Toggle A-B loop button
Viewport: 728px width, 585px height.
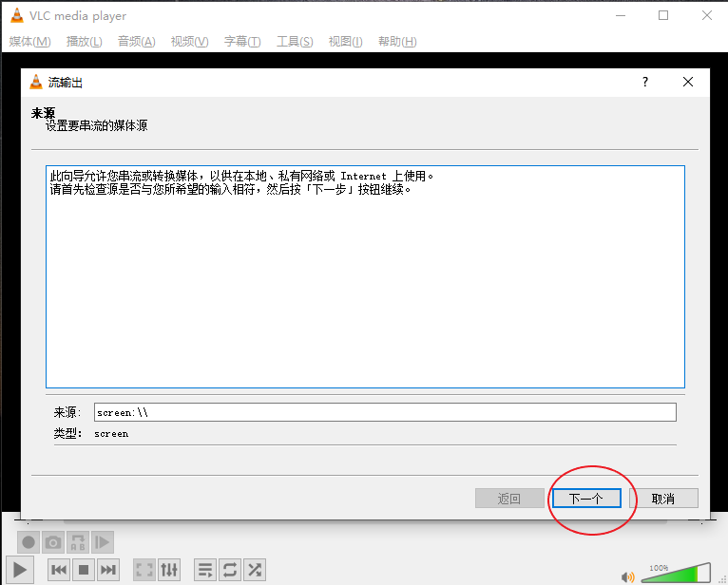coord(78,542)
